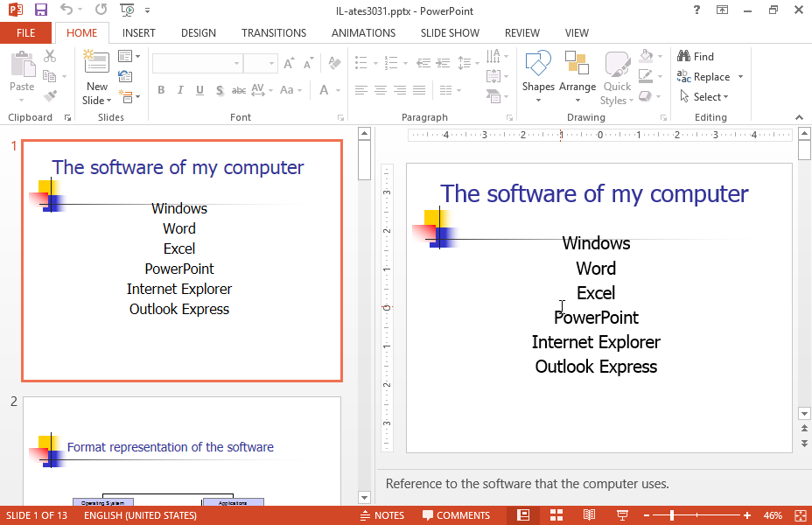
Task: Decrease list indent level
Action: 423,63
